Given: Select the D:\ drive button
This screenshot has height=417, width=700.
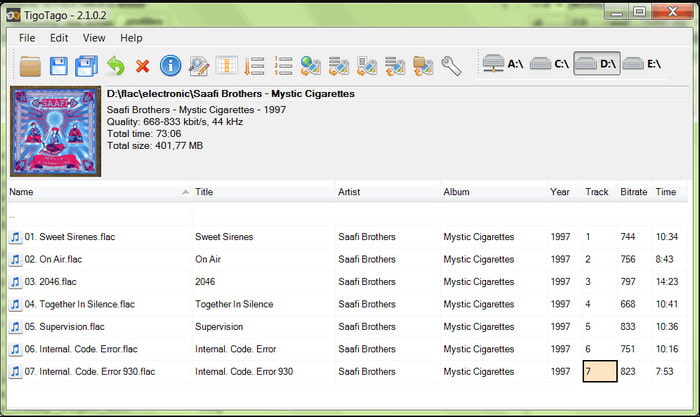Looking at the screenshot, I should click(x=597, y=64).
